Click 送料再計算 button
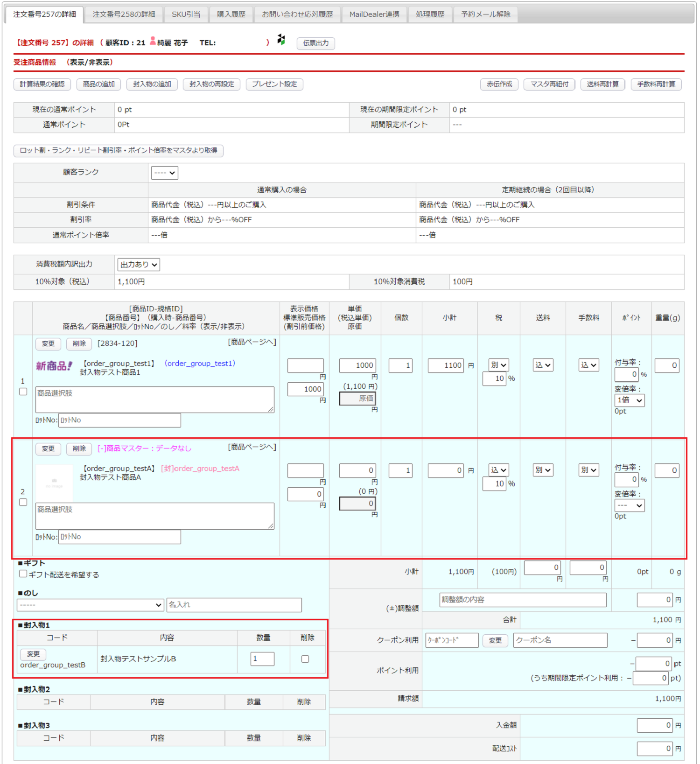 click(x=603, y=84)
